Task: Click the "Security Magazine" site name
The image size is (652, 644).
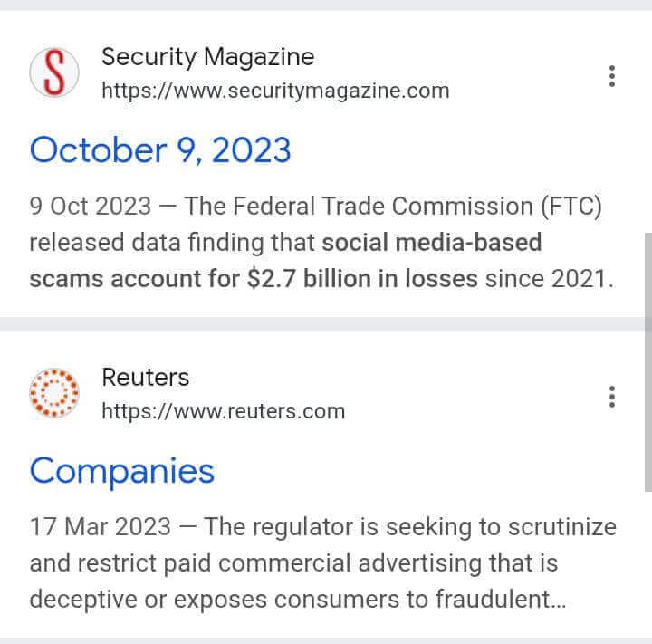Action: click(x=207, y=57)
